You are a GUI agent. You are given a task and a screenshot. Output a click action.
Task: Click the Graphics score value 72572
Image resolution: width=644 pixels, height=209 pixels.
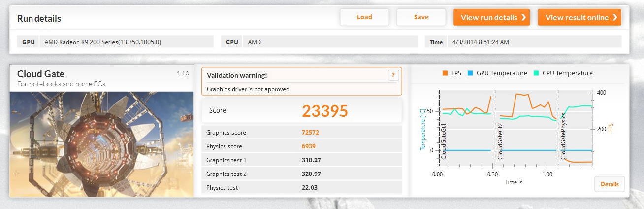pyautogui.click(x=311, y=133)
